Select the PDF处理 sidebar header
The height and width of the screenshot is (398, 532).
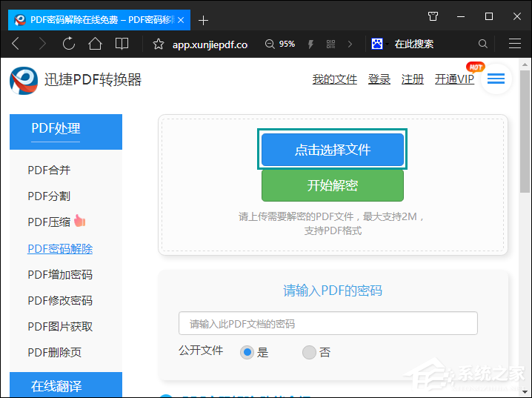(66, 132)
